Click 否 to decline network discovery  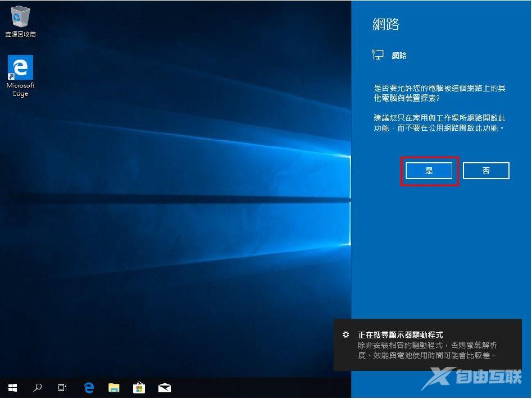coord(486,171)
